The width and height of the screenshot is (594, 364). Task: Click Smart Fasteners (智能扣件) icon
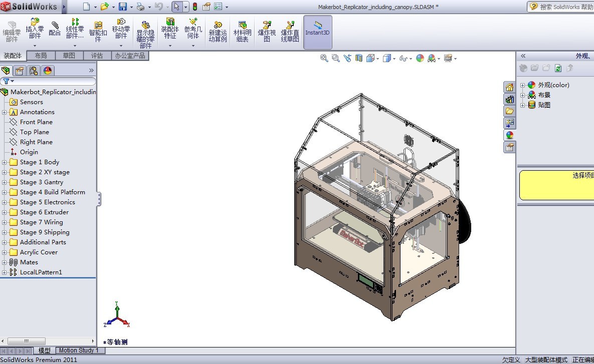[98, 32]
